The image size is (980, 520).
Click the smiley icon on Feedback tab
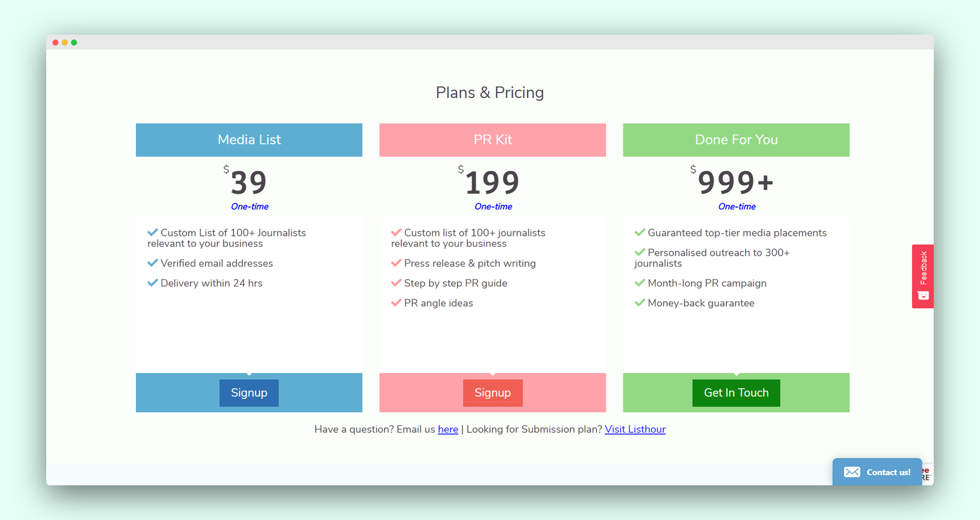pos(923,296)
